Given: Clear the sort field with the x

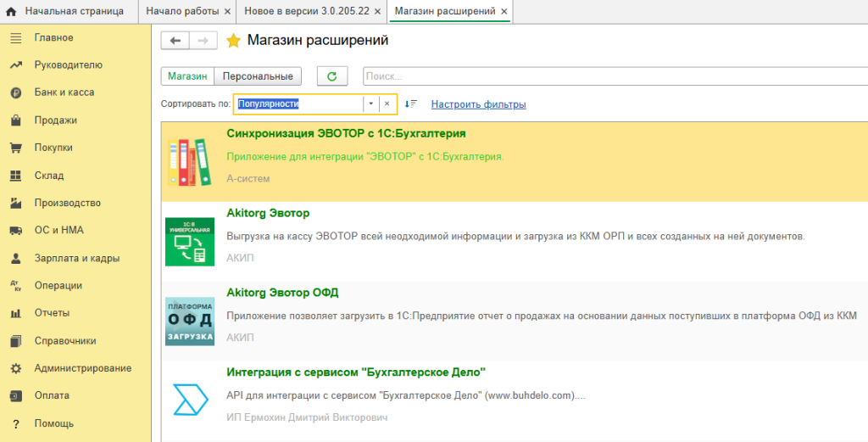Looking at the screenshot, I should click(x=387, y=104).
